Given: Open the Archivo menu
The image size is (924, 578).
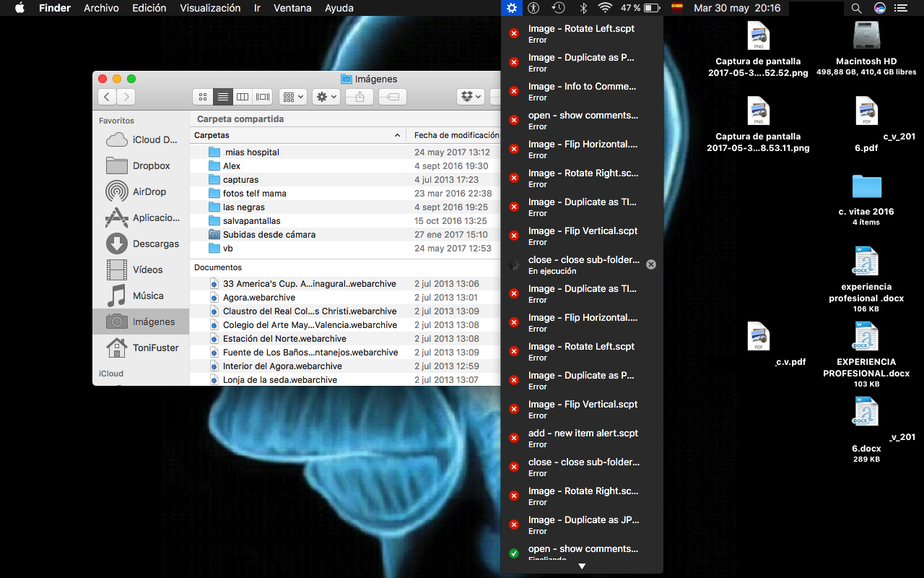Looking at the screenshot, I should pyautogui.click(x=101, y=8).
